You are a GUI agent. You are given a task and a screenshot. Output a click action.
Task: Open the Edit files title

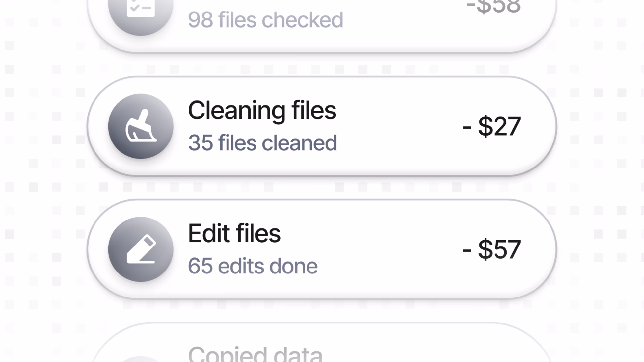pyautogui.click(x=234, y=233)
